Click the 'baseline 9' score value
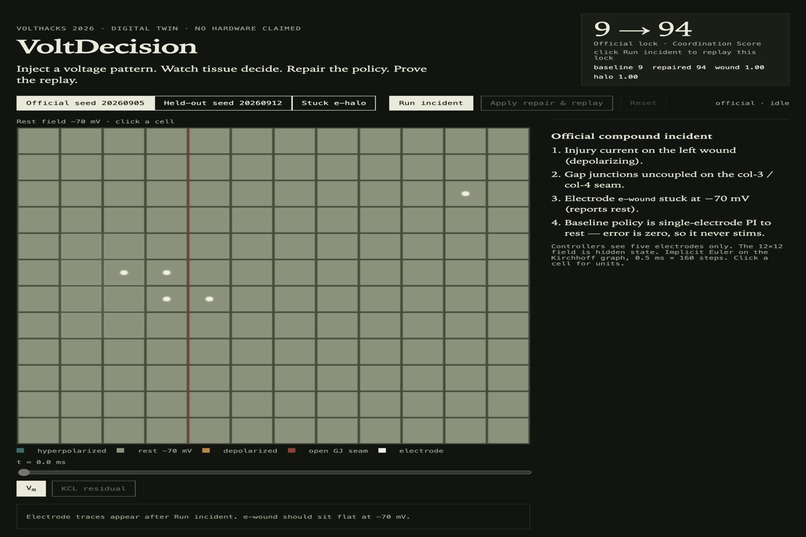The image size is (806, 537). click(x=618, y=67)
